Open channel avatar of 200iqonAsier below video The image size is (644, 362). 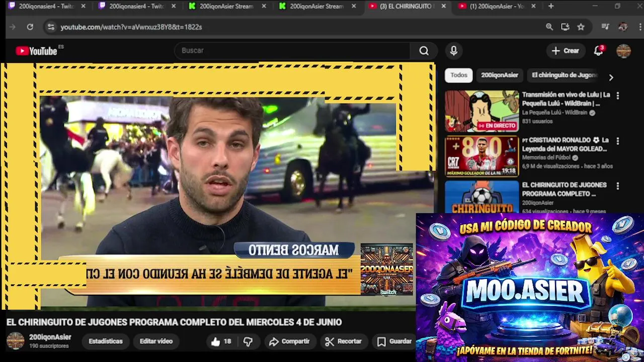(15, 341)
